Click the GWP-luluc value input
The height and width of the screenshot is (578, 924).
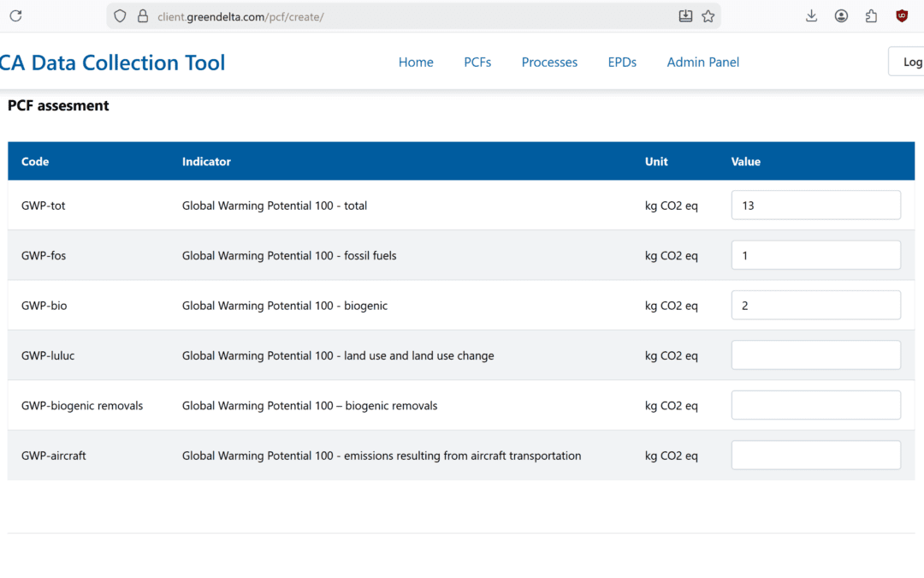coord(815,355)
